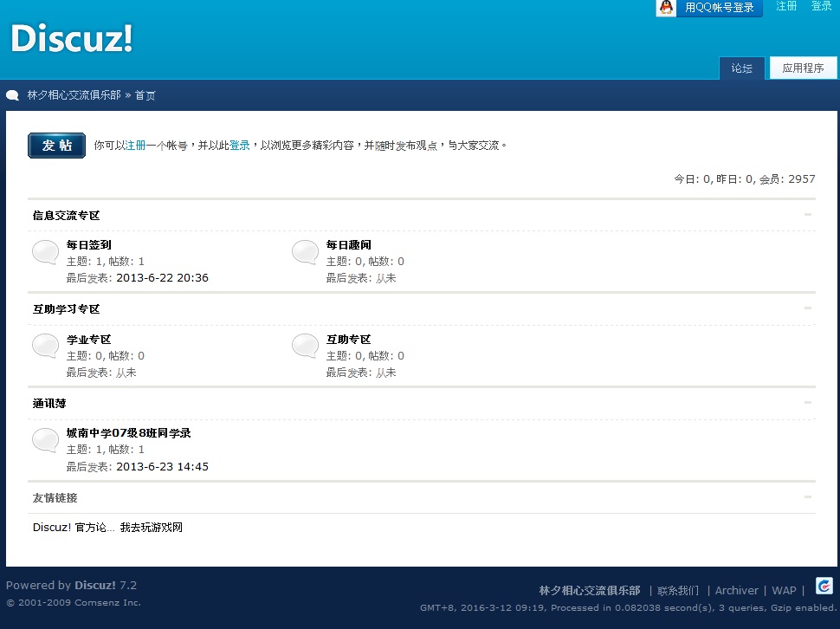The height and width of the screenshot is (629, 840).
Task: Click 主题: 1, 帖数: 1 under 每日签到
Action: pos(106,262)
